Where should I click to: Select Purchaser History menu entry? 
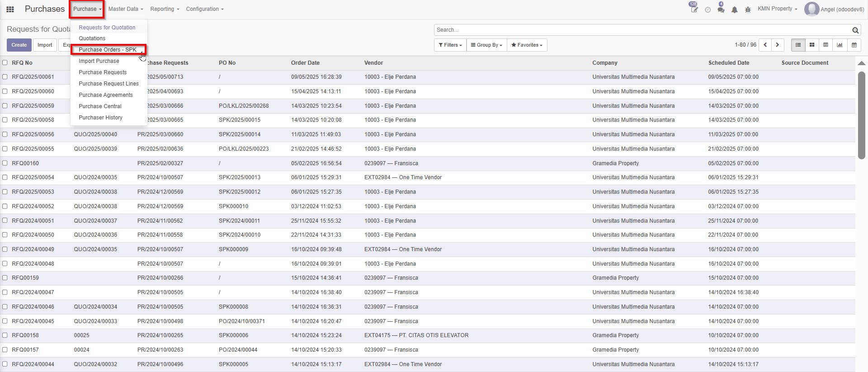coord(100,118)
